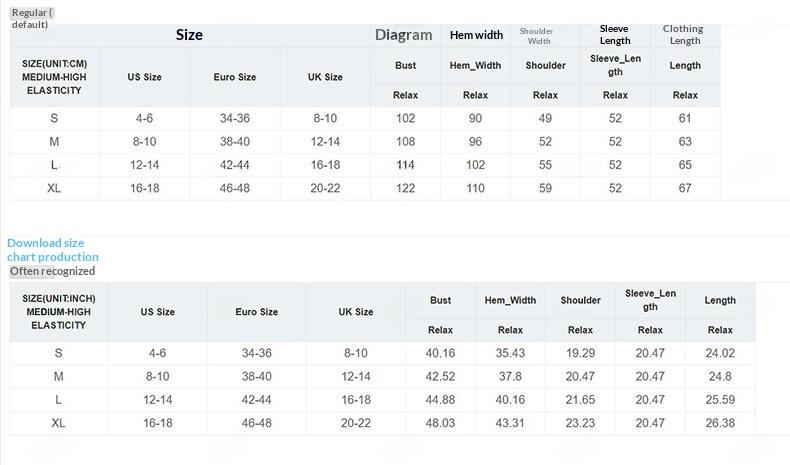This screenshot has height=465, width=790.
Task: Click shoulder value 59 for XL
Action: (545, 188)
